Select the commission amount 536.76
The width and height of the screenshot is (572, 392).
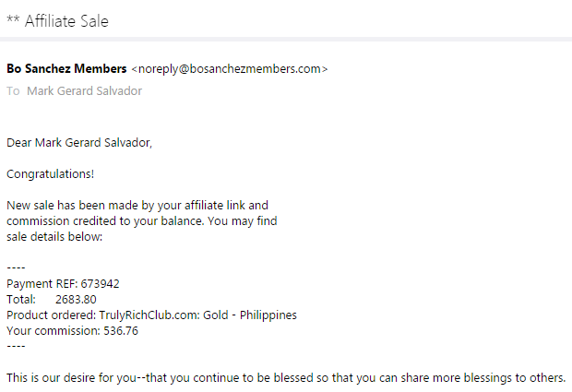[118, 331]
